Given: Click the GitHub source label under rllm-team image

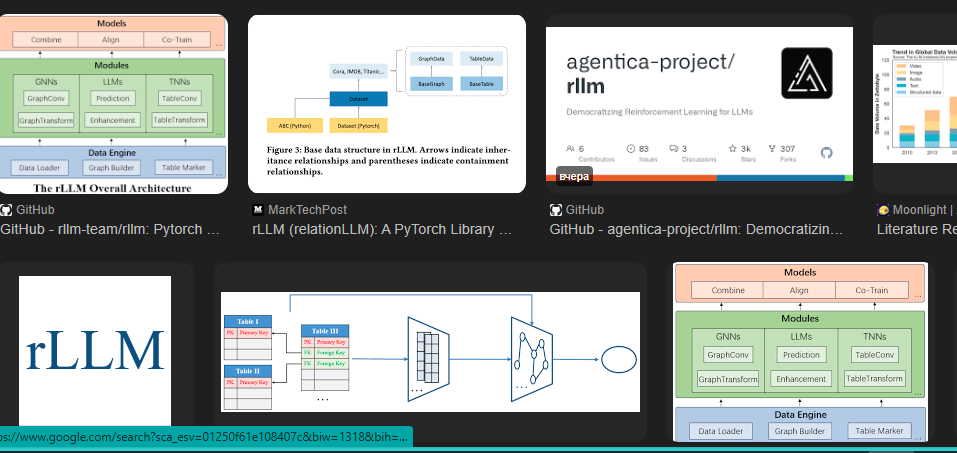Looking at the screenshot, I should tap(35, 210).
